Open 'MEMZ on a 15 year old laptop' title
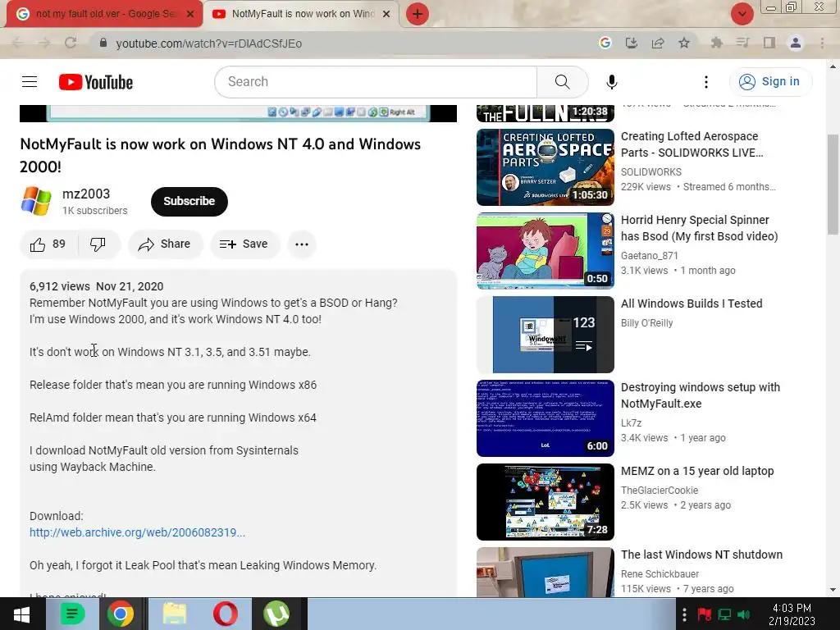Screen dimensions: 840x630 tap(697, 471)
